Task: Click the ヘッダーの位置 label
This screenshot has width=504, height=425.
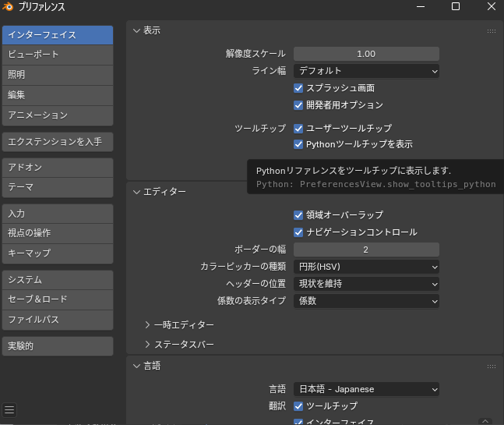Action: click(256, 284)
